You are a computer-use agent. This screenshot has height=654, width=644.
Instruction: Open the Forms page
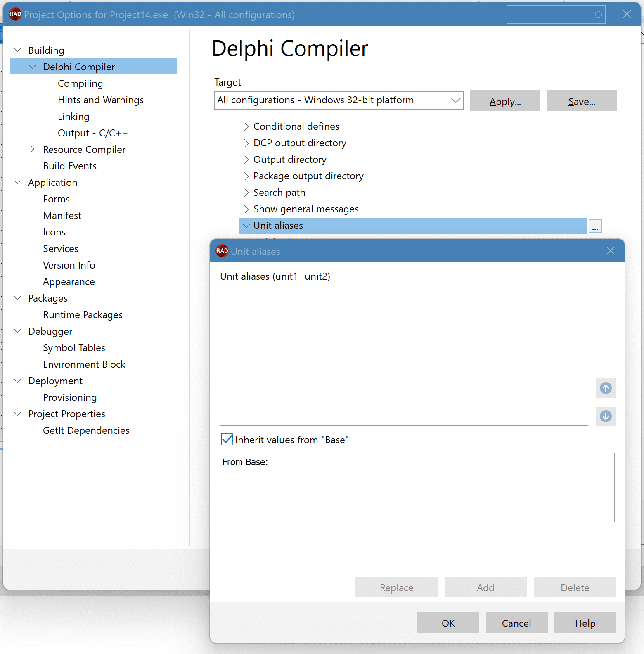click(x=56, y=199)
